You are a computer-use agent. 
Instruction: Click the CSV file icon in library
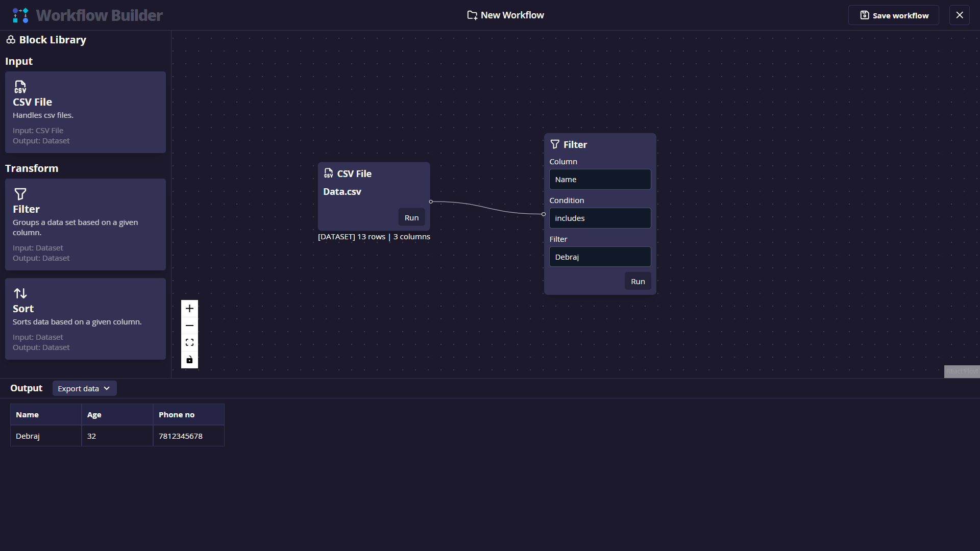[20, 87]
